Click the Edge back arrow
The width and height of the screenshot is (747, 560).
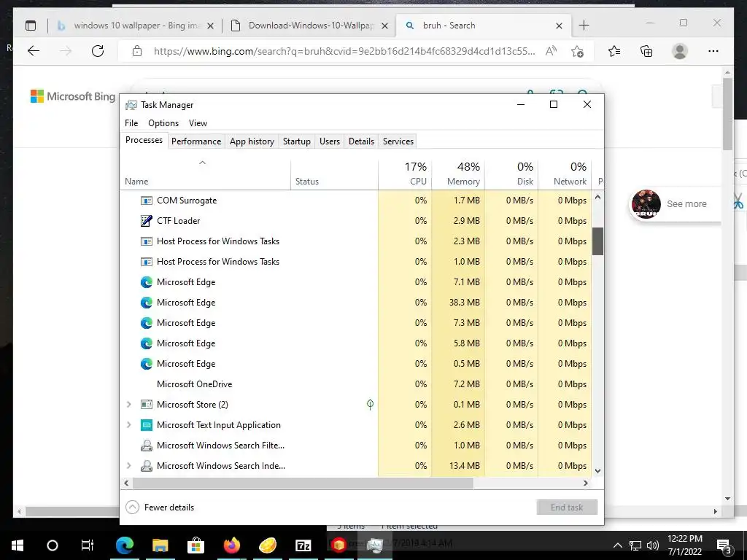pos(34,51)
